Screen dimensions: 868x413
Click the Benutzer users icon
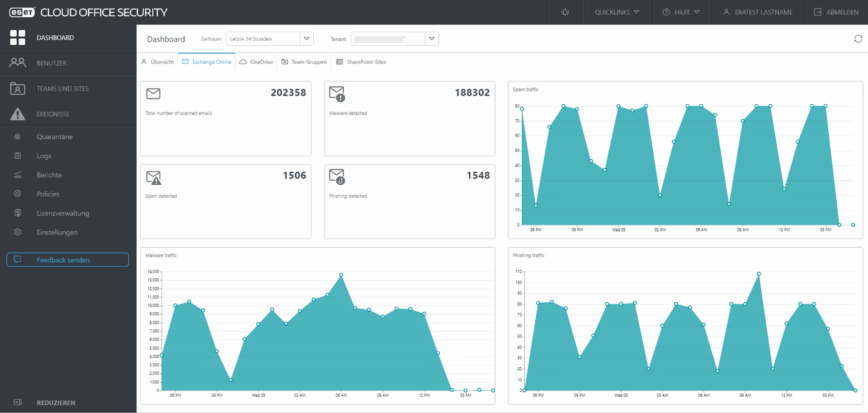(18, 63)
